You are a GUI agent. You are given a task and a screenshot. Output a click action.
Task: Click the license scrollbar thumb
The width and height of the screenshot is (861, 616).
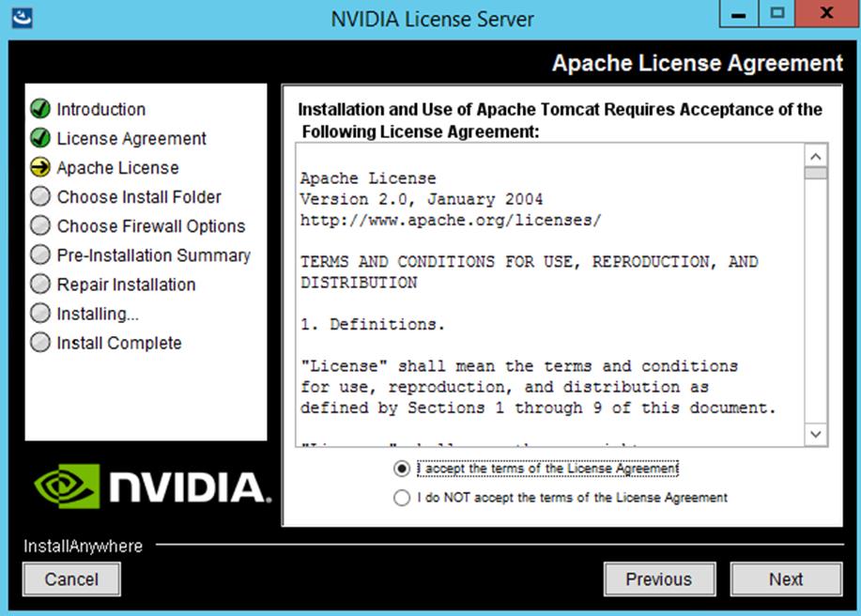pos(816,174)
